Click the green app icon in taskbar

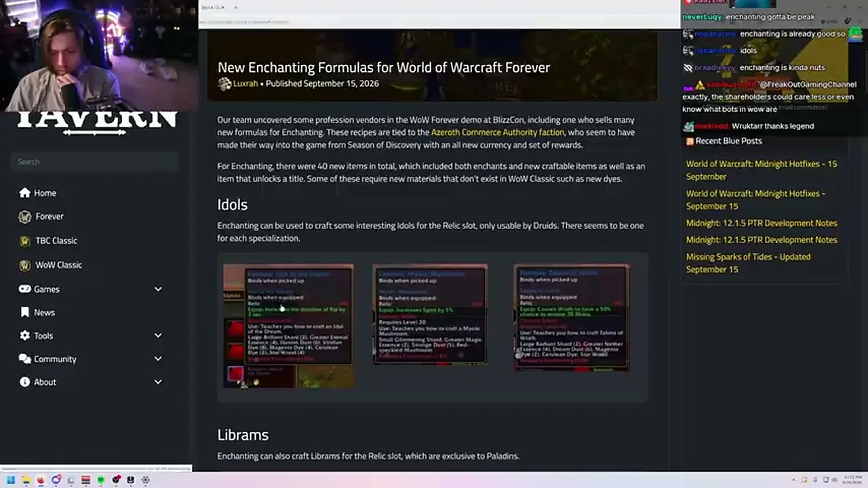pyautogui.click(x=100, y=480)
